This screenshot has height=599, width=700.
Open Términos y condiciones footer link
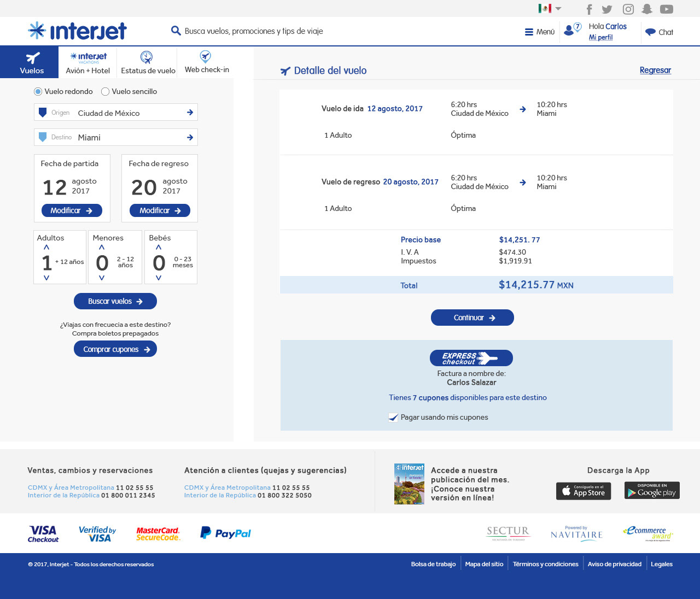tap(545, 564)
